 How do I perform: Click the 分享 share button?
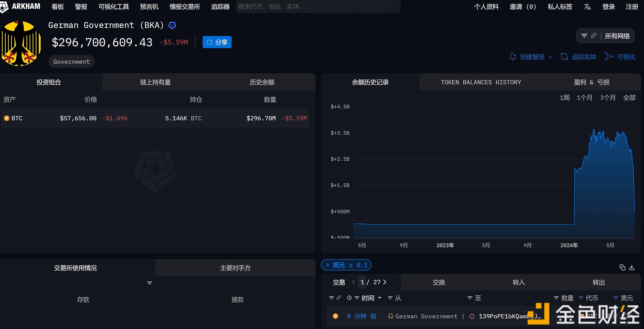click(x=217, y=42)
